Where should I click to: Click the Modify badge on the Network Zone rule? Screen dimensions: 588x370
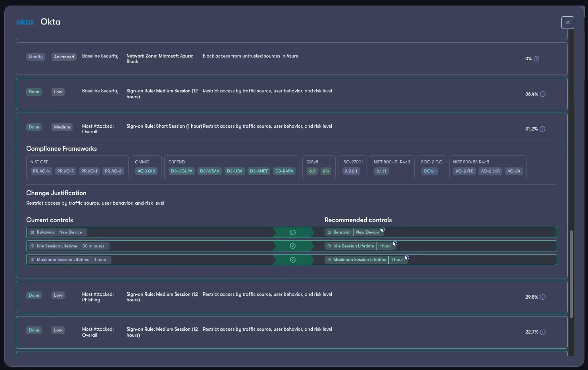pyautogui.click(x=35, y=57)
